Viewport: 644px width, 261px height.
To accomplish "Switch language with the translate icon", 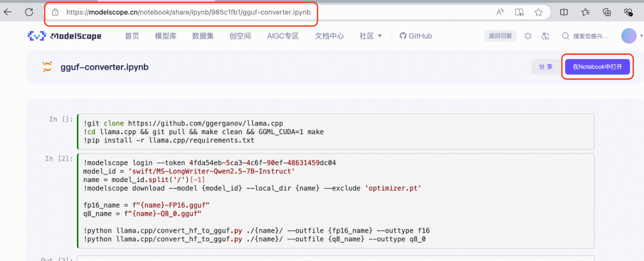I will pos(546,36).
